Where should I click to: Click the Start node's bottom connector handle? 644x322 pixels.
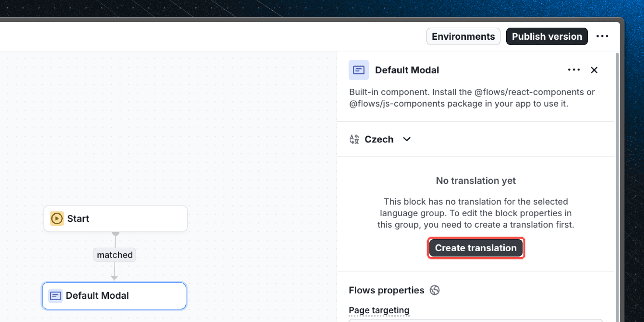click(116, 233)
